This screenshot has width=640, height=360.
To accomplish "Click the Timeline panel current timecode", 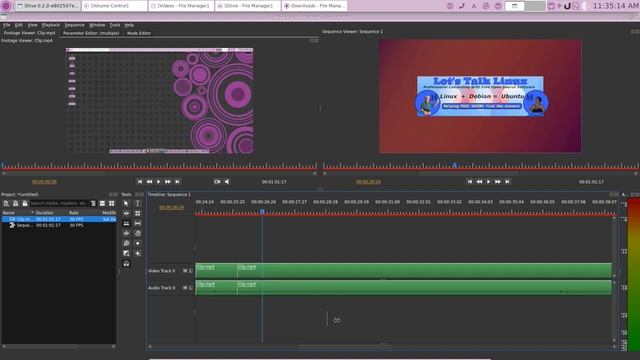I will click(x=171, y=207).
